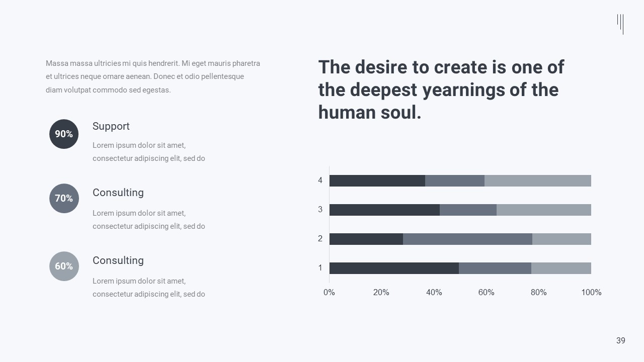Screen dimensions: 644x362
Task: Click the category label 2 on the chart
Action: pyautogui.click(x=320, y=239)
